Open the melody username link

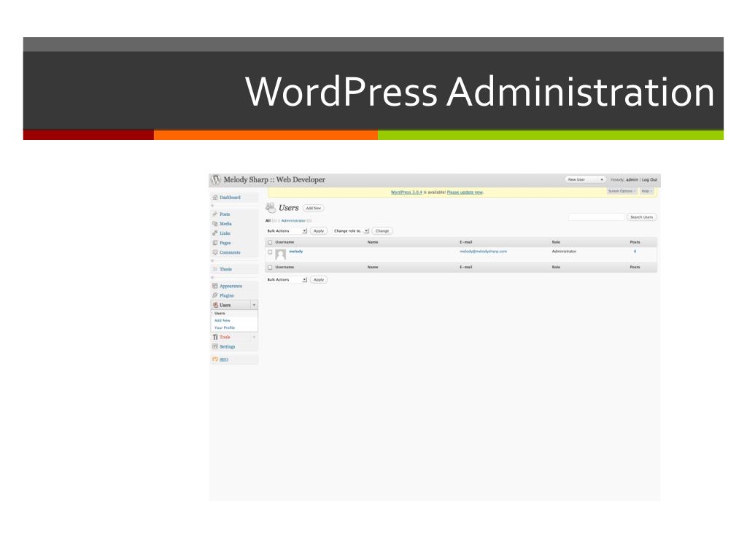point(296,252)
